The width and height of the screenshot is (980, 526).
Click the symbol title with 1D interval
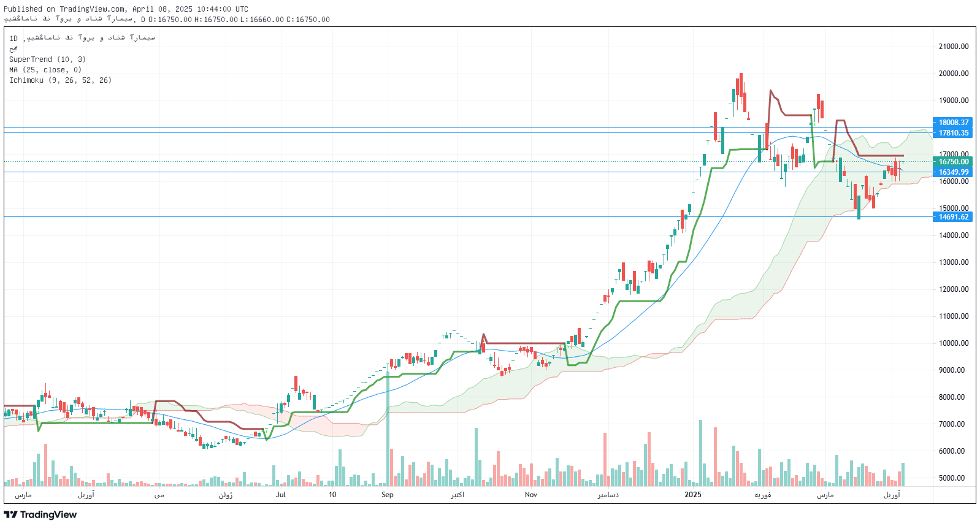(82, 38)
